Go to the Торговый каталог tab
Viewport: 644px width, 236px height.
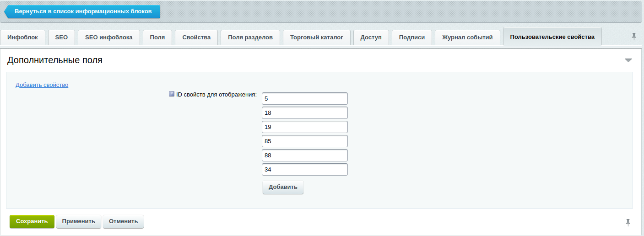tap(316, 38)
